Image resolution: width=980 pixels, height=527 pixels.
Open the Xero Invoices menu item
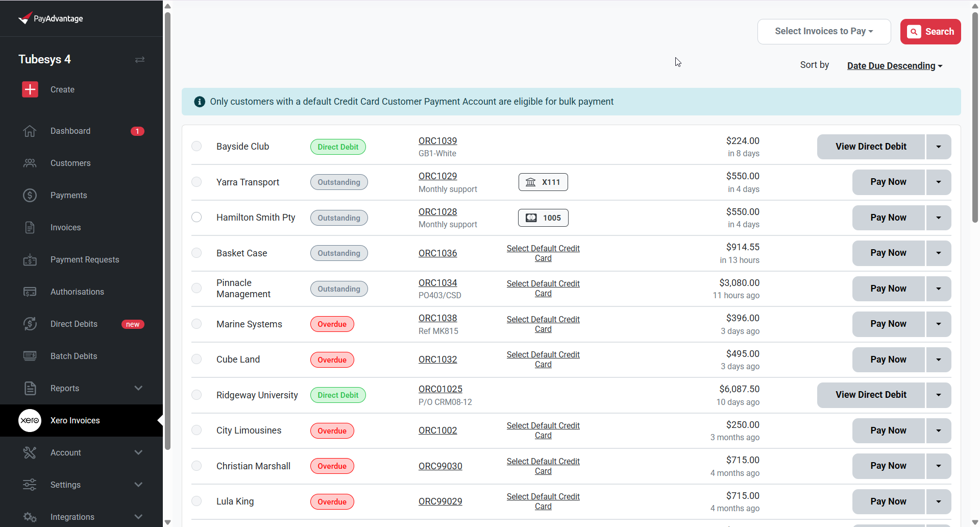pyautogui.click(x=82, y=420)
